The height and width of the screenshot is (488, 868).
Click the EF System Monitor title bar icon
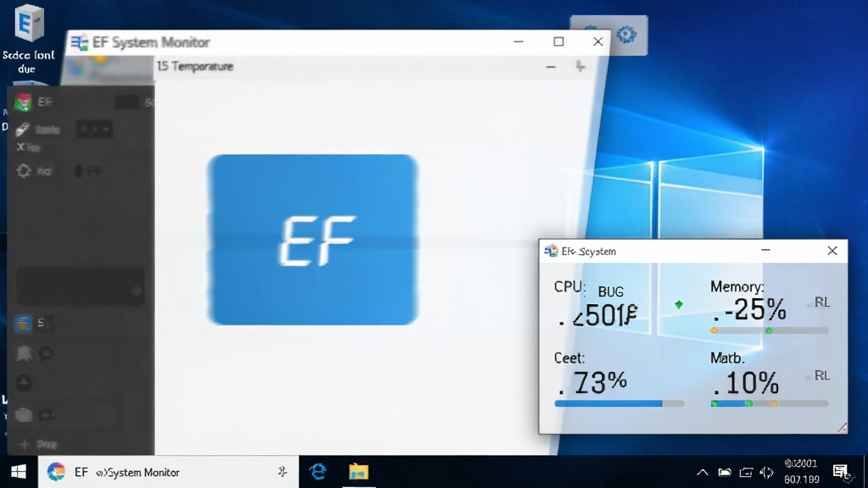coord(79,42)
